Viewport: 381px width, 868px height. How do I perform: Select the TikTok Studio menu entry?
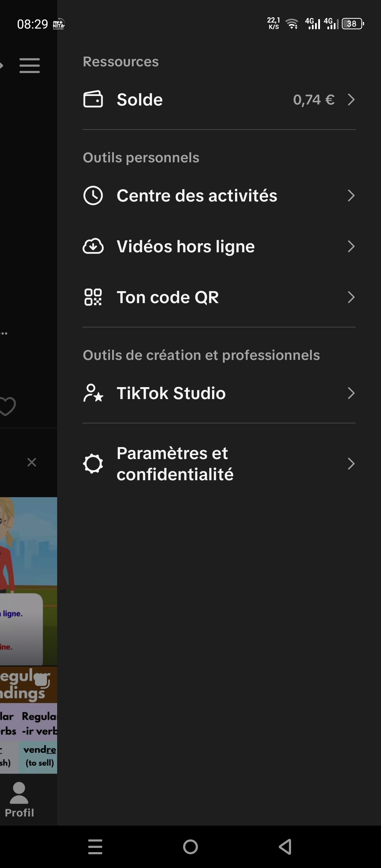tap(219, 393)
